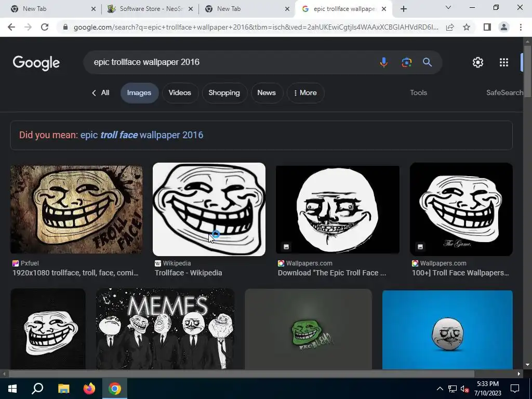Viewport: 532px width, 399px height.
Task: Open the SafeSearch dropdown
Action: [504, 93]
